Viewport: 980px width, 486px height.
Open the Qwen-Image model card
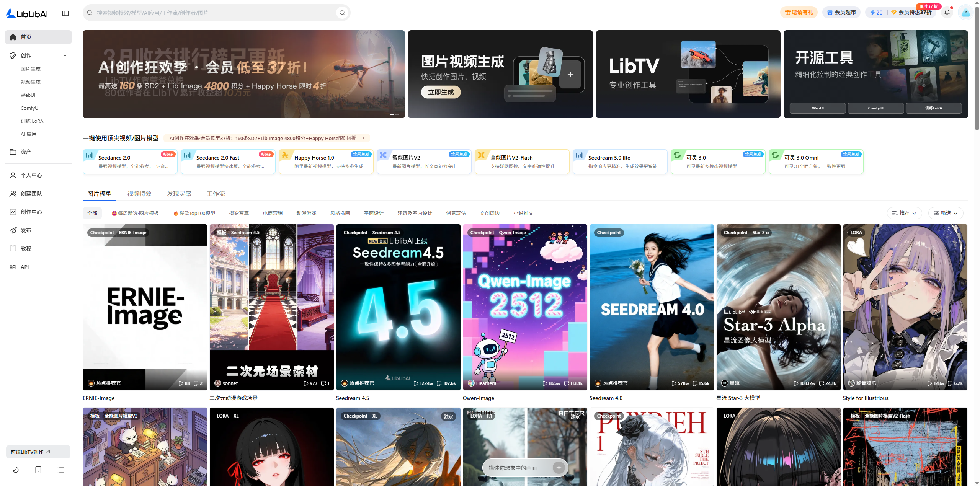click(x=525, y=307)
